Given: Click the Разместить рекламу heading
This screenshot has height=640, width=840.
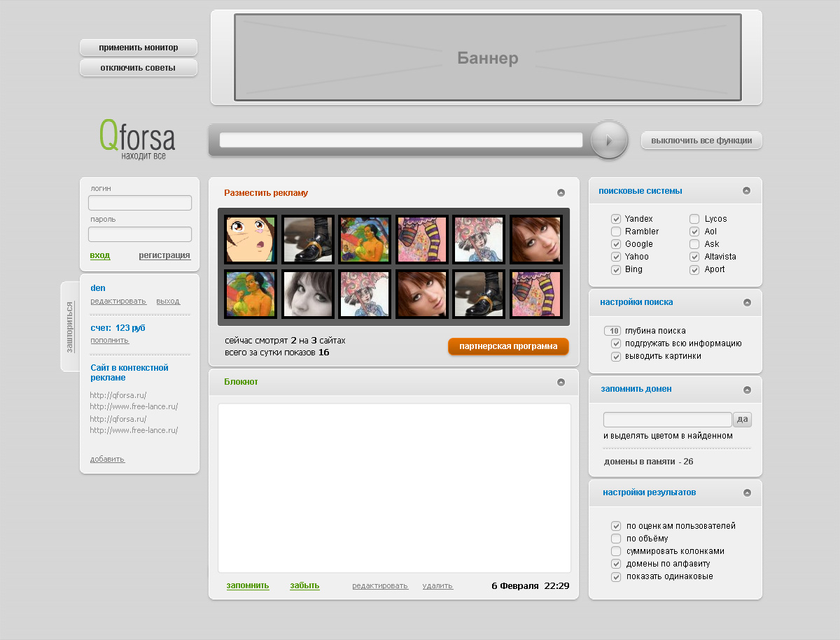Looking at the screenshot, I should [x=266, y=193].
